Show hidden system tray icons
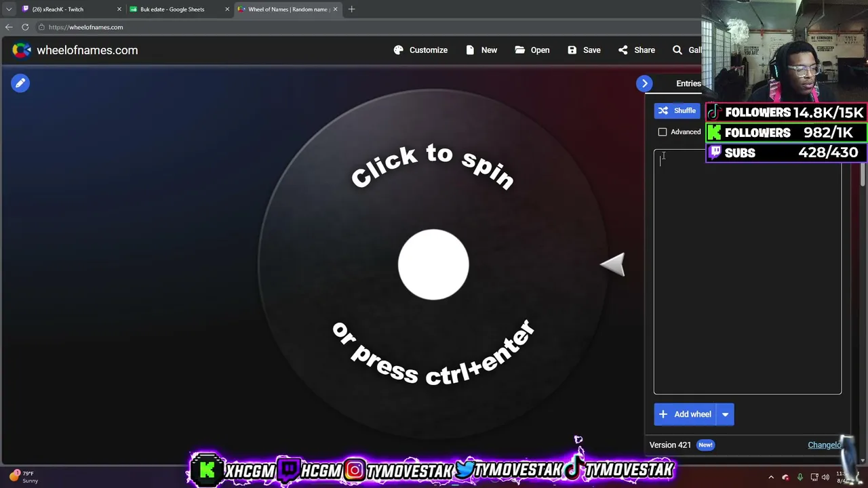Viewport: 868px width, 488px height. click(x=771, y=477)
